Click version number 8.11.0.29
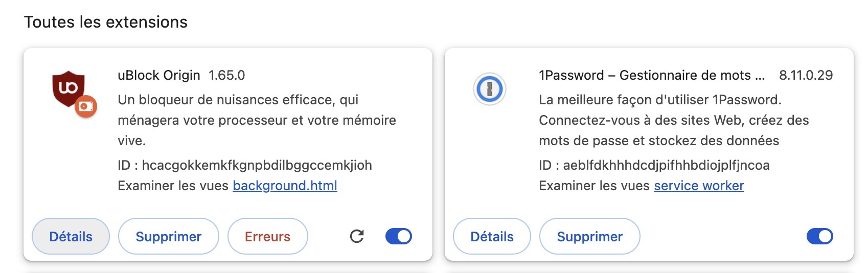 click(x=806, y=75)
